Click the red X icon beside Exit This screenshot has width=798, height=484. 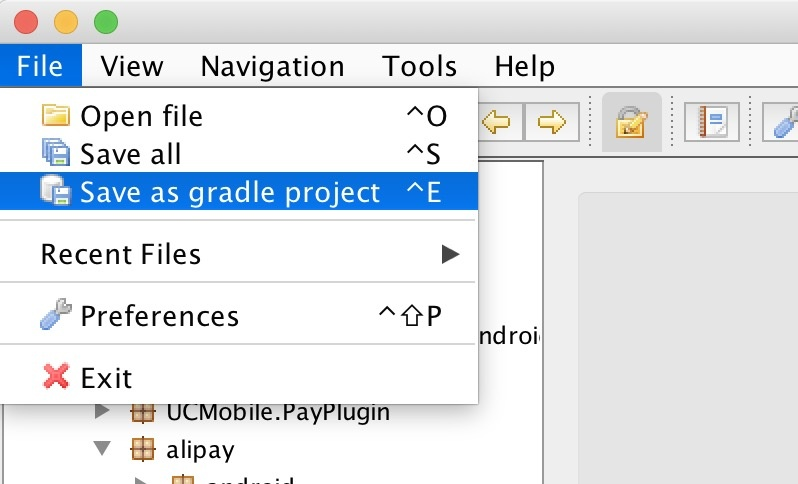(x=55, y=376)
